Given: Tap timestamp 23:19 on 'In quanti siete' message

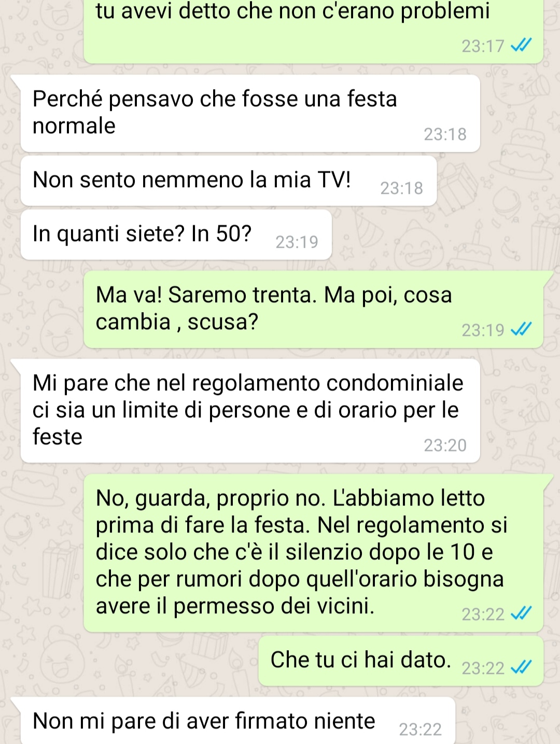Looking at the screenshot, I should point(297,242).
